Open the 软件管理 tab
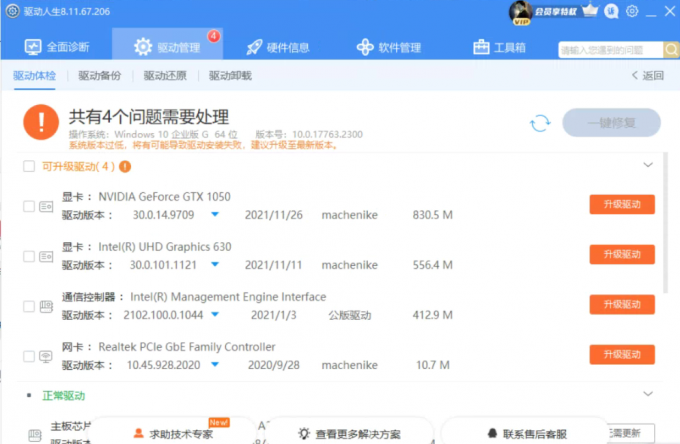The image size is (680, 444). coord(389,47)
